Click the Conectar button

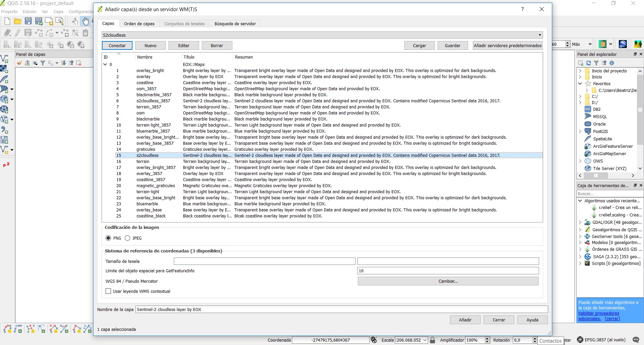[x=117, y=45]
